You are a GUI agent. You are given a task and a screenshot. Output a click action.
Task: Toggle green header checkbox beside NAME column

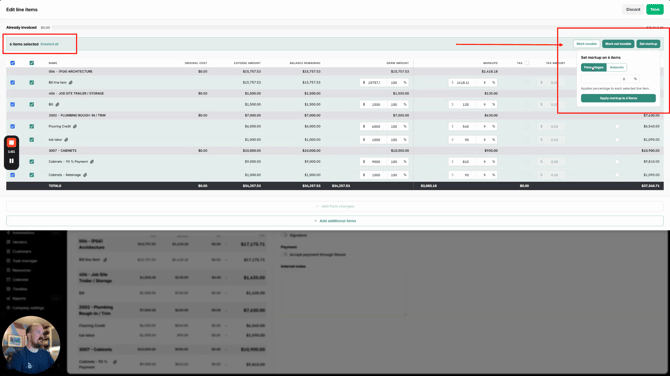(32, 63)
